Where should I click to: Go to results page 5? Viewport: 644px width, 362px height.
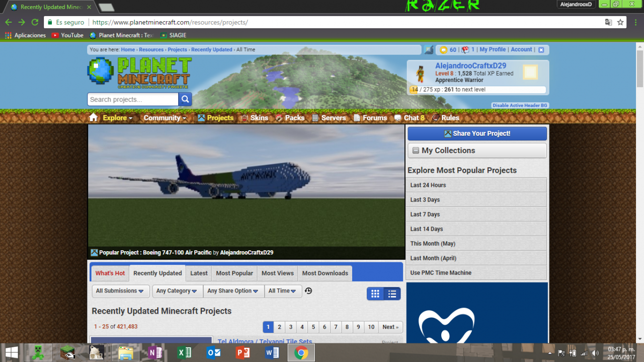tap(313, 327)
